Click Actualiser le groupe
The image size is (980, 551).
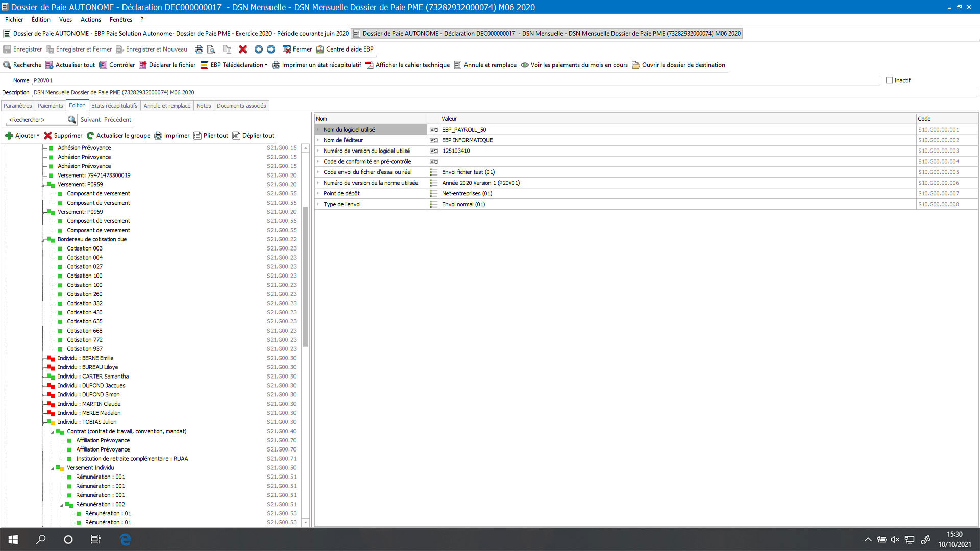118,136
